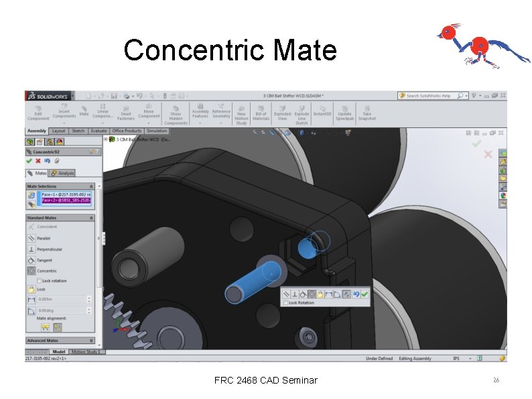
Task: Select the Parallel mate icon in Standard Mates
Action: coord(31,238)
